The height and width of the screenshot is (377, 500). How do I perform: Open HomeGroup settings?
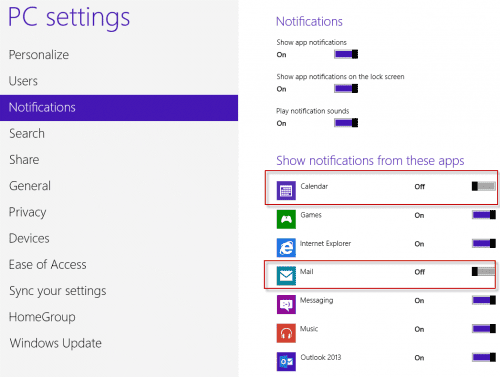119,317
